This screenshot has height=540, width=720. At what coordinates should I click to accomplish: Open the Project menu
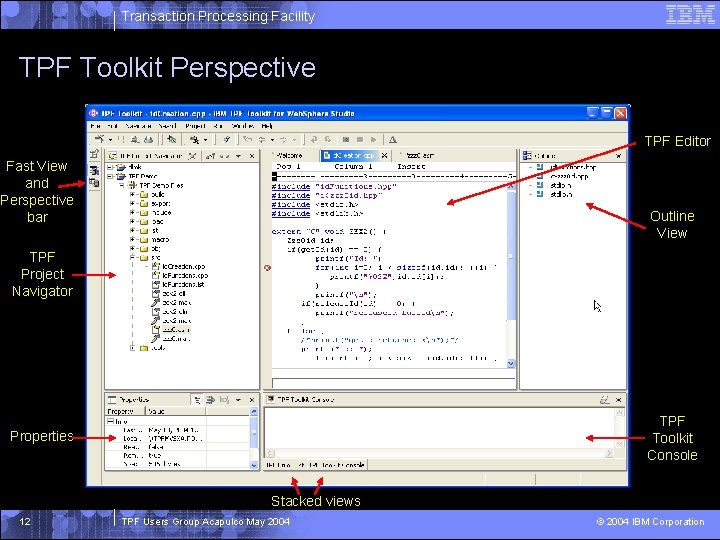click(x=195, y=126)
